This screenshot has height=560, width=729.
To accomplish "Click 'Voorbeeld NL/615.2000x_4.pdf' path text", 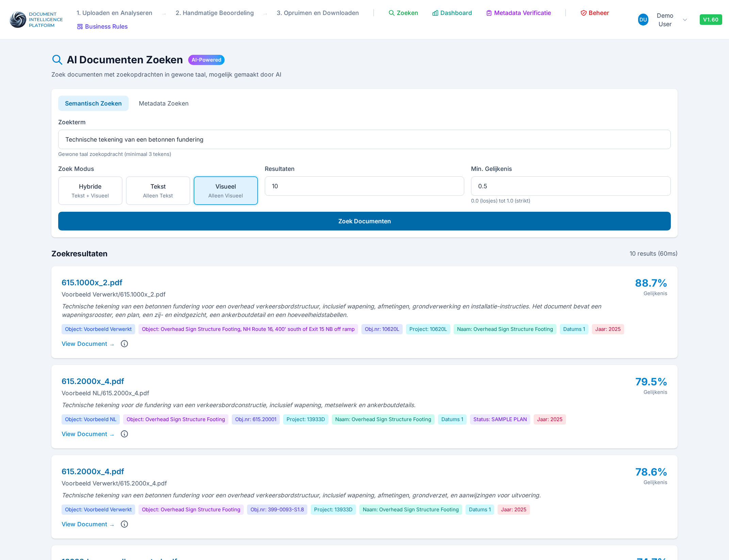I will [106, 393].
